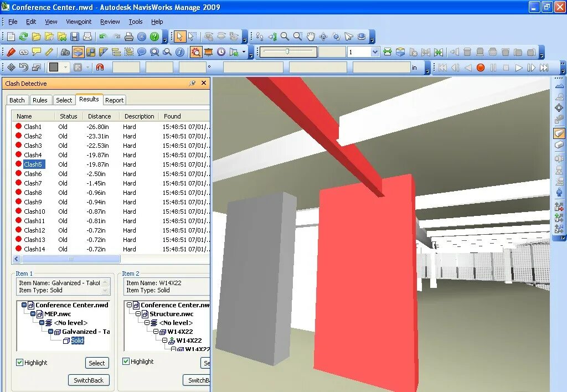Click the Snapping magnet icon
Image resolution: width=567 pixels, height=392 pixels.
click(x=100, y=67)
